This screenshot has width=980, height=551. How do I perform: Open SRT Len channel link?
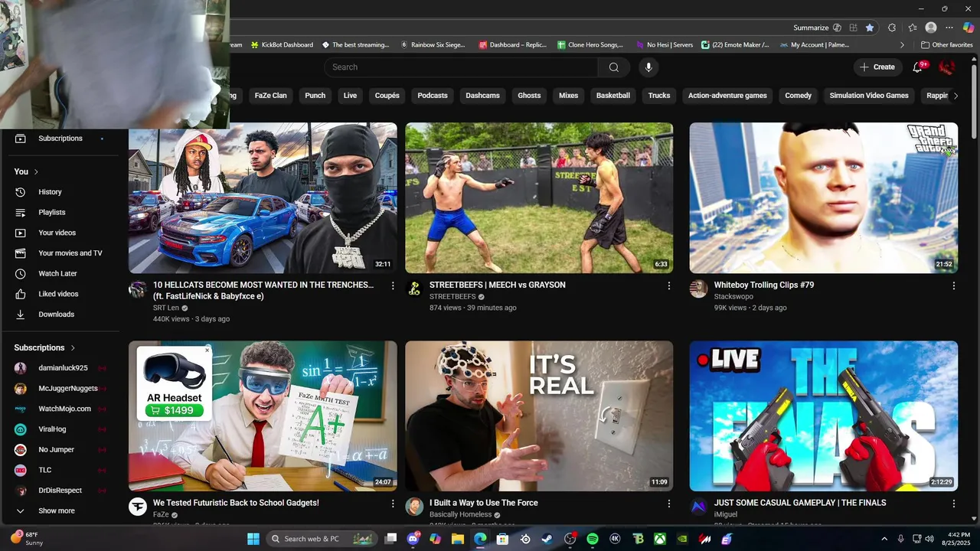point(166,308)
